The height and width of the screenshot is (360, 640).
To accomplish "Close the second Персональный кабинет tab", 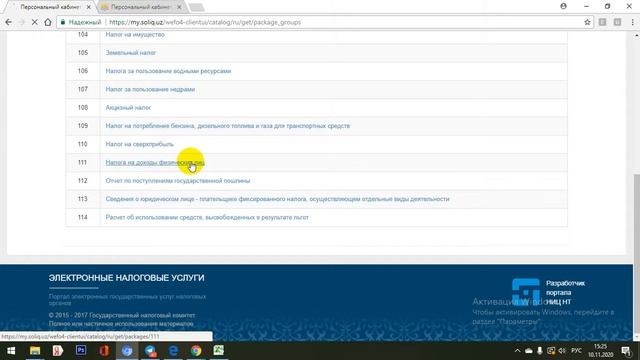I will point(179,7).
